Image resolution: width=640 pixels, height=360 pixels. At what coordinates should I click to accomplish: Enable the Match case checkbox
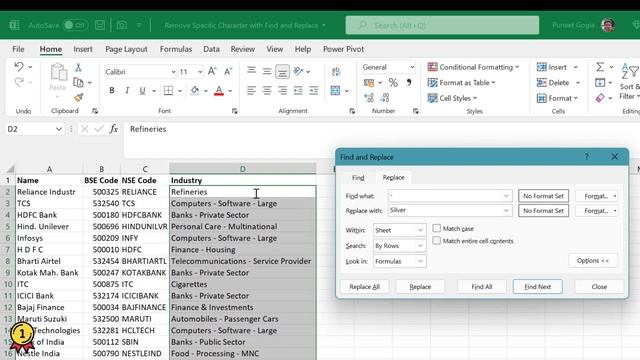pyautogui.click(x=437, y=228)
